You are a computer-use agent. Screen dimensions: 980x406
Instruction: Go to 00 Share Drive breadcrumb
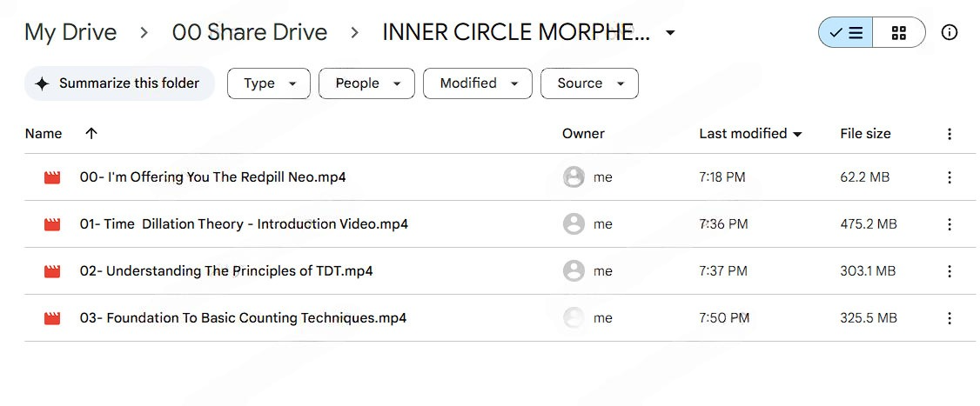coord(250,33)
